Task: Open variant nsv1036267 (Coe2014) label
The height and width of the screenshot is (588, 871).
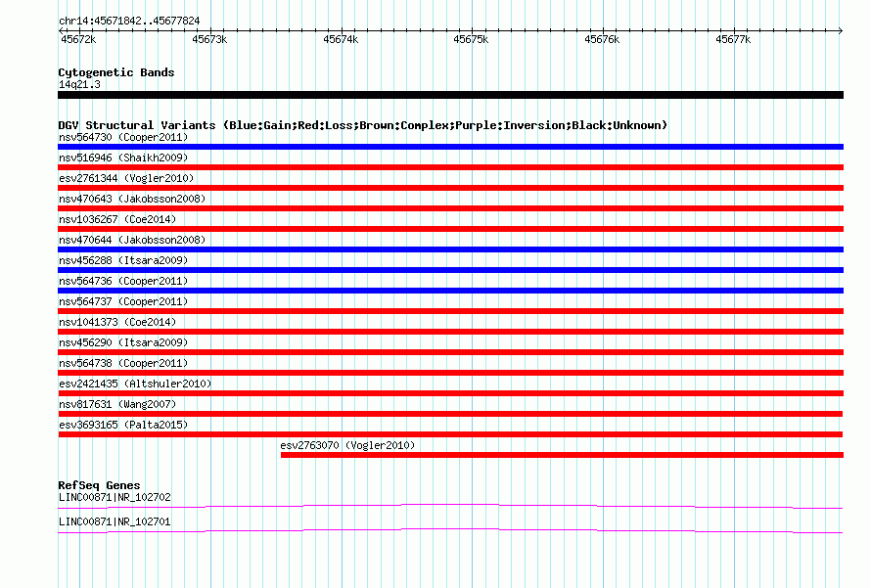Action: 117,219
